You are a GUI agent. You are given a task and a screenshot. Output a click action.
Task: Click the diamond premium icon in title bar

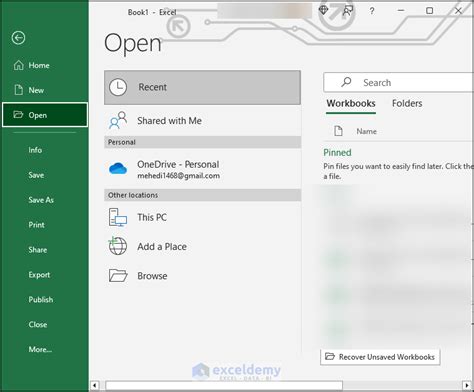(x=323, y=10)
